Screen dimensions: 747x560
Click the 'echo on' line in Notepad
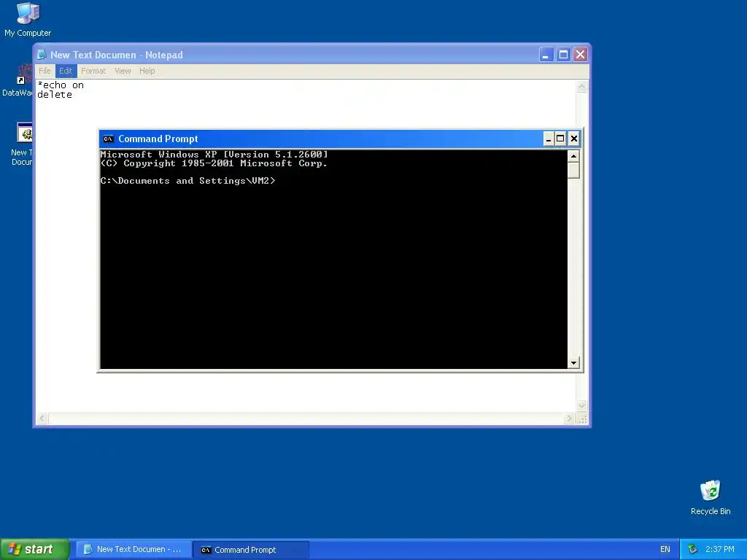[61, 85]
